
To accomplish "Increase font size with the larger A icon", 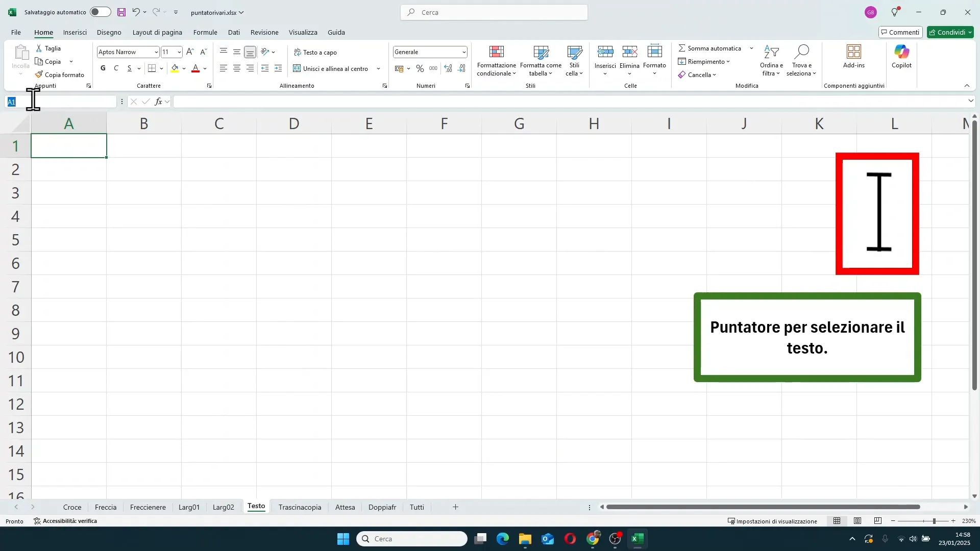I will point(190,52).
